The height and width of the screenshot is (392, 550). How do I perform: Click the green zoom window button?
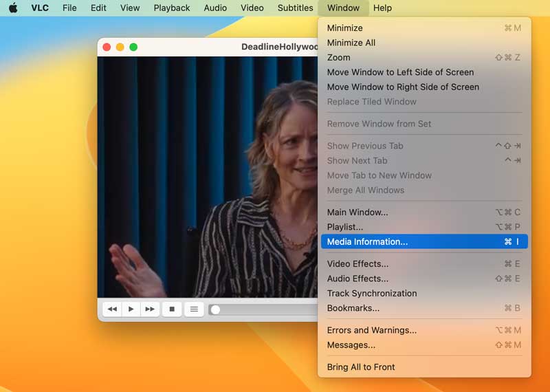coord(133,47)
